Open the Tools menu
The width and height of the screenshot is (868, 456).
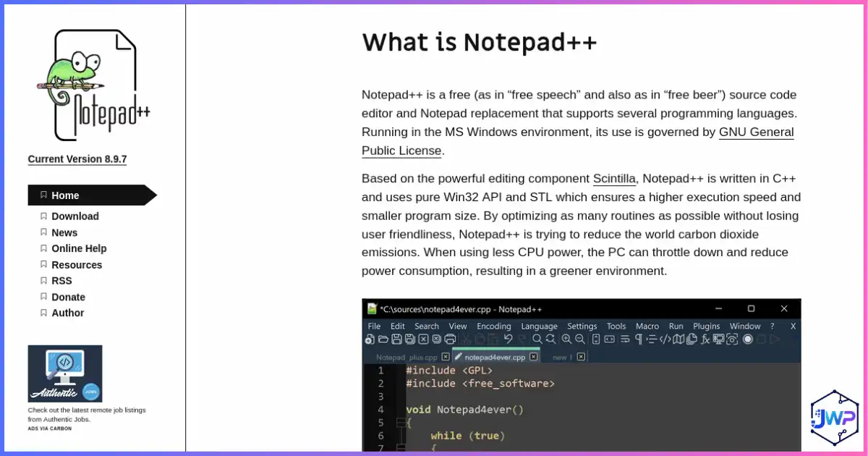616,326
